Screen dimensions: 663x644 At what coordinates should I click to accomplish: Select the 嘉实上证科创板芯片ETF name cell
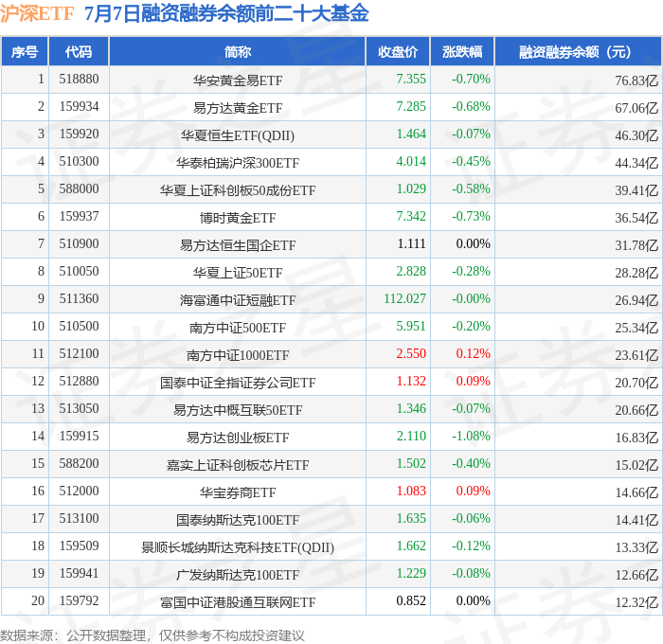237,465
